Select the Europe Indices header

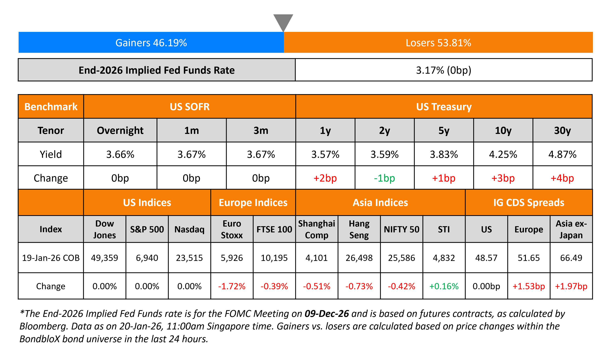click(x=253, y=202)
